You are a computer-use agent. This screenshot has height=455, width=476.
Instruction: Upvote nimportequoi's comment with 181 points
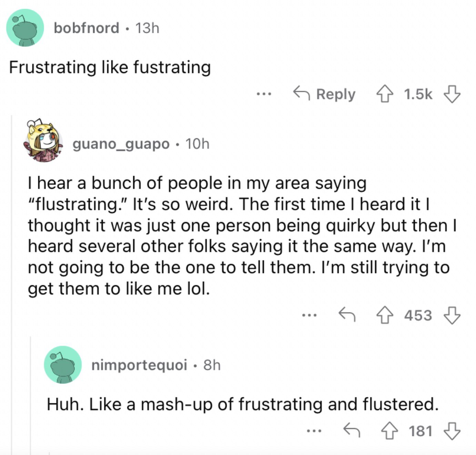(x=389, y=431)
